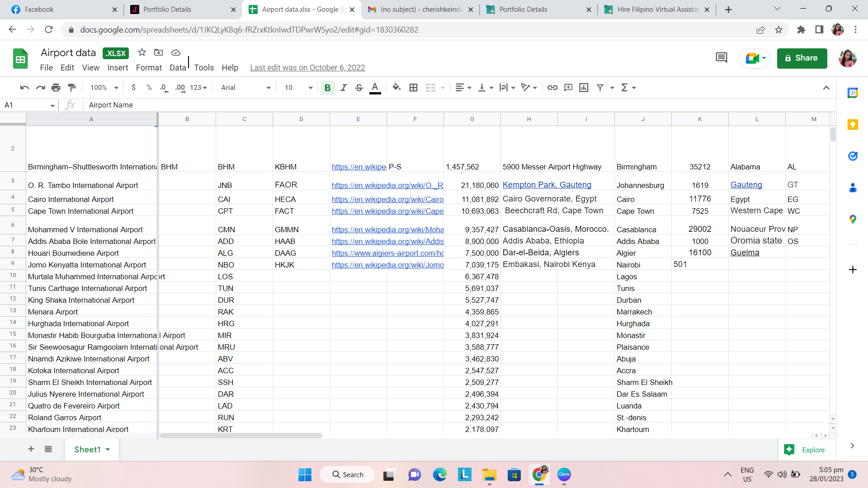The image size is (868, 488).
Task: Open the Kempton Park, Gauteng link
Action: pos(547,185)
